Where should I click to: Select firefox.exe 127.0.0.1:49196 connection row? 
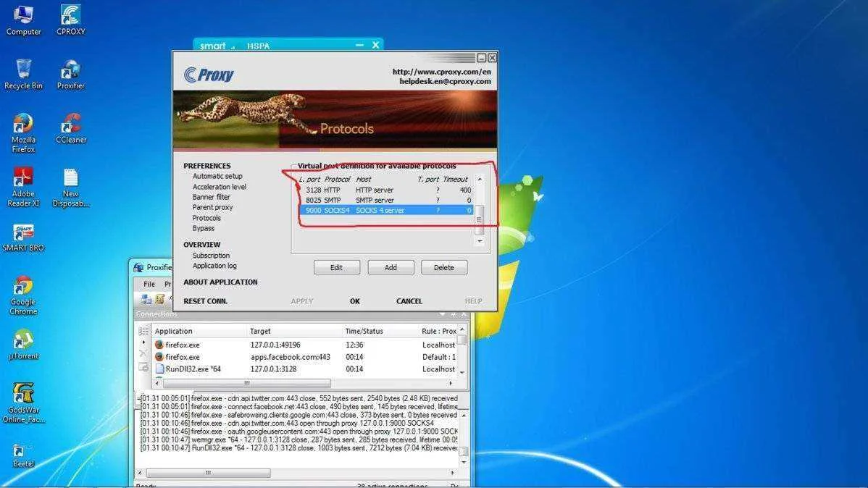click(304, 345)
